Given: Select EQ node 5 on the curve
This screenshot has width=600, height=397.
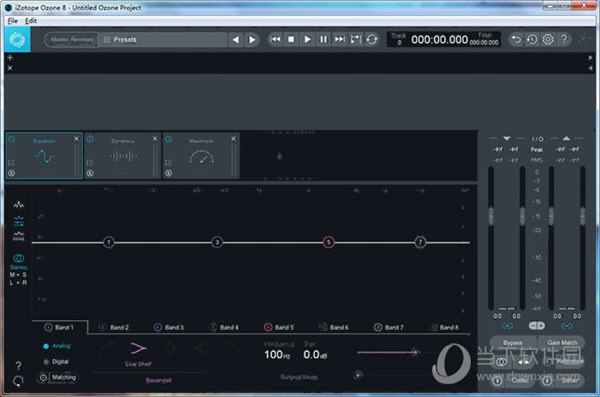Looking at the screenshot, I should click(x=328, y=242).
